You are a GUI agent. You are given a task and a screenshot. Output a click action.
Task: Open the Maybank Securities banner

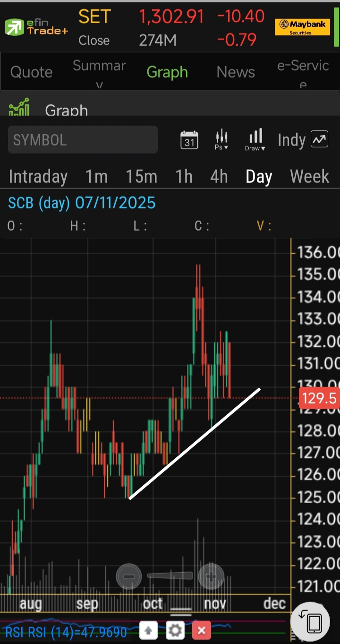(x=302, y=27)
